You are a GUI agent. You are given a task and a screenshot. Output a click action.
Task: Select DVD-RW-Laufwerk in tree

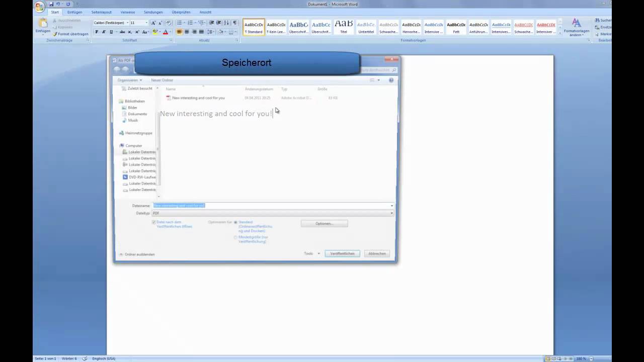point(139,177)
